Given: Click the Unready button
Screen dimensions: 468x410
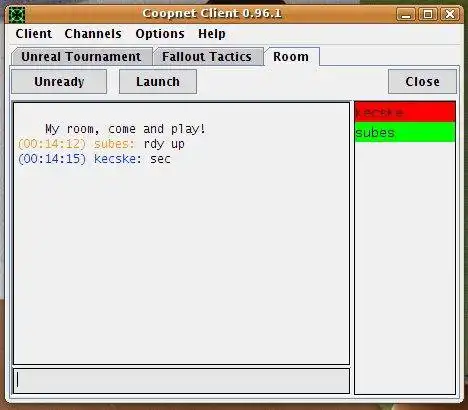Looking at the screenshot, I should [59, 82].
